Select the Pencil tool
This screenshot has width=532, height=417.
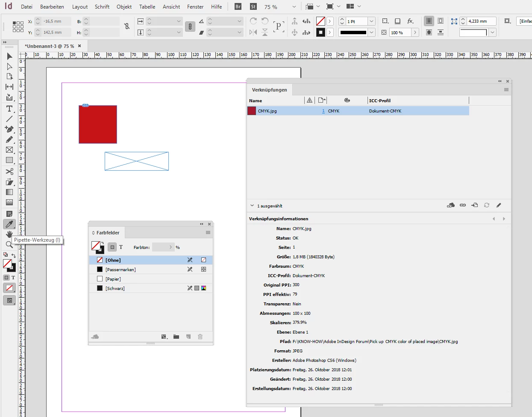click(x=9, y=139)
